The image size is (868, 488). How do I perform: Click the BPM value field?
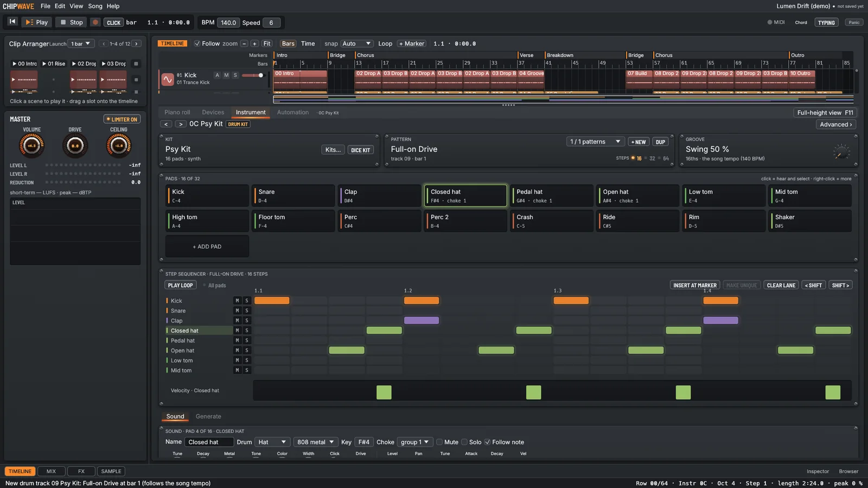(228, 23)
